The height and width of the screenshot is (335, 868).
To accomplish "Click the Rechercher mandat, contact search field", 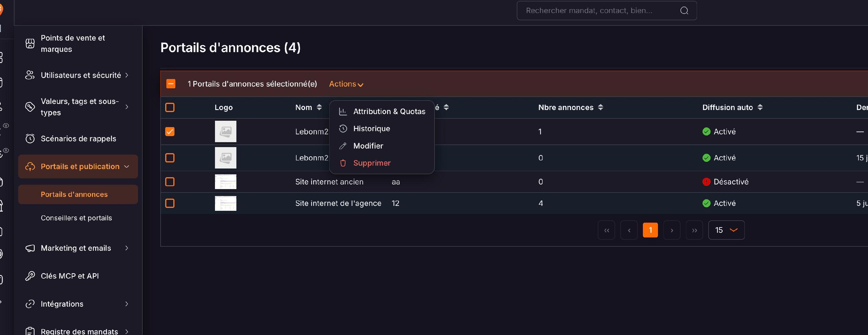I will [606, 10].
